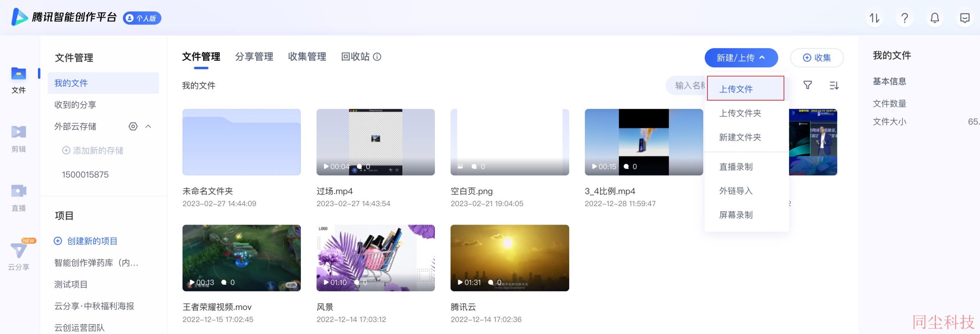Open the filter funnel icon
The image size is (980, 334).
[807, 85]
